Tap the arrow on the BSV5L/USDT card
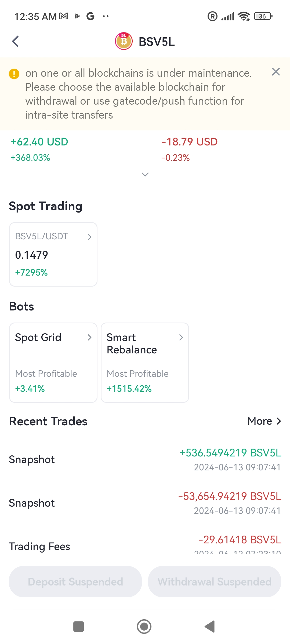This screenshot has height=644, width=290. click(89, 237)
